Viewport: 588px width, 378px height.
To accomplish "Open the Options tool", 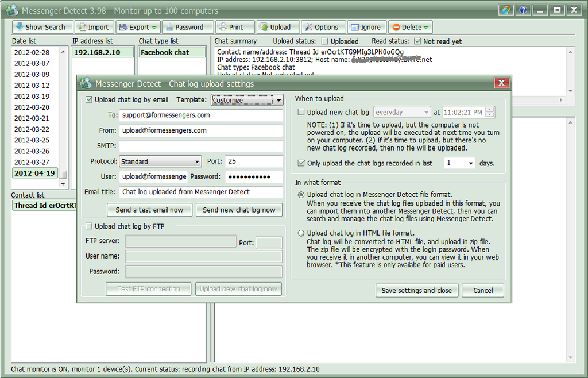I will pos(323,26).
